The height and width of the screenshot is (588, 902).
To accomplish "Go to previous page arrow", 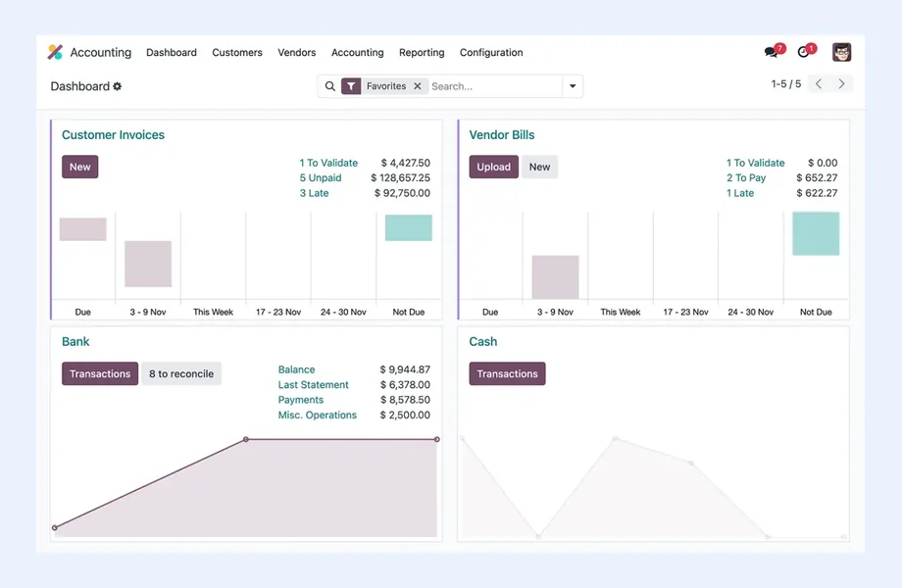I will (819, 84).
